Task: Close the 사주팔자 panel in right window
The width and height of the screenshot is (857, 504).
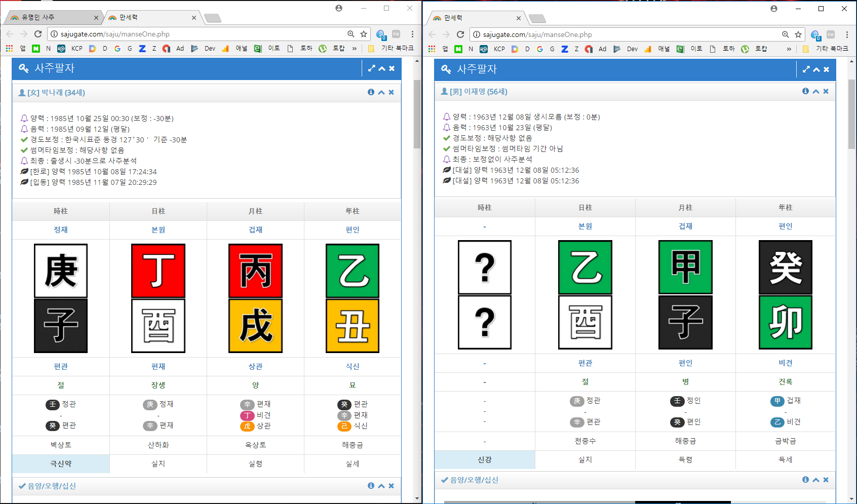Action: [826, 69]
